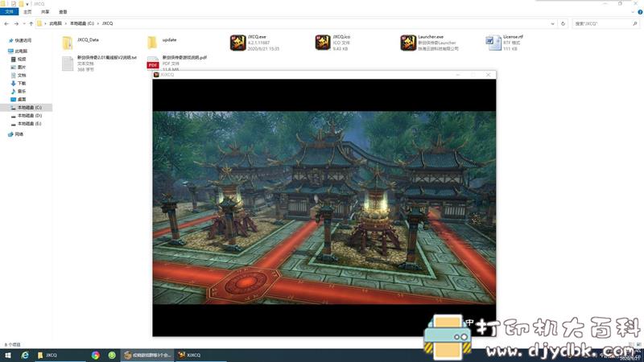Select the License.rtf document icon
Image resolution: width=644 pixels, height=362 pixels.
point(493,43)
